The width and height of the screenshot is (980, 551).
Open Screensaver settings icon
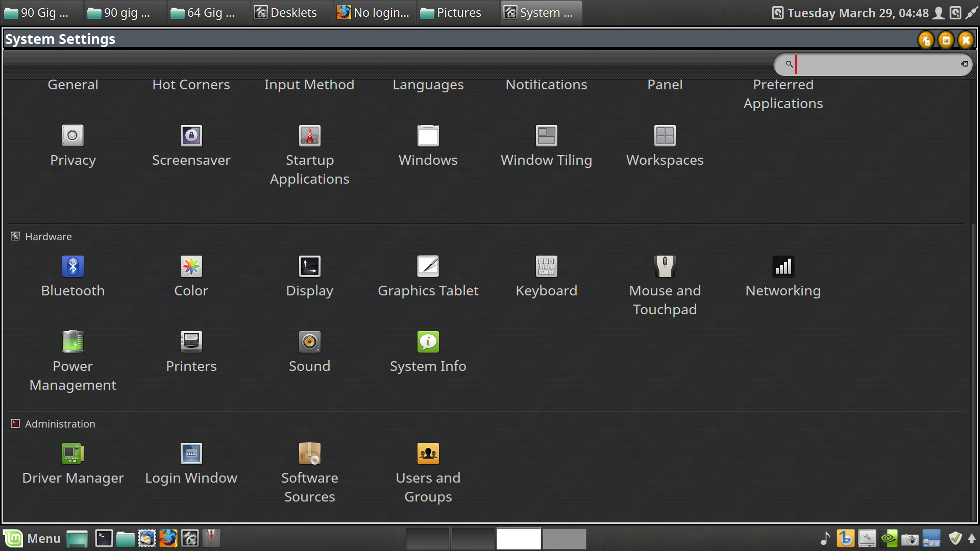191,136
